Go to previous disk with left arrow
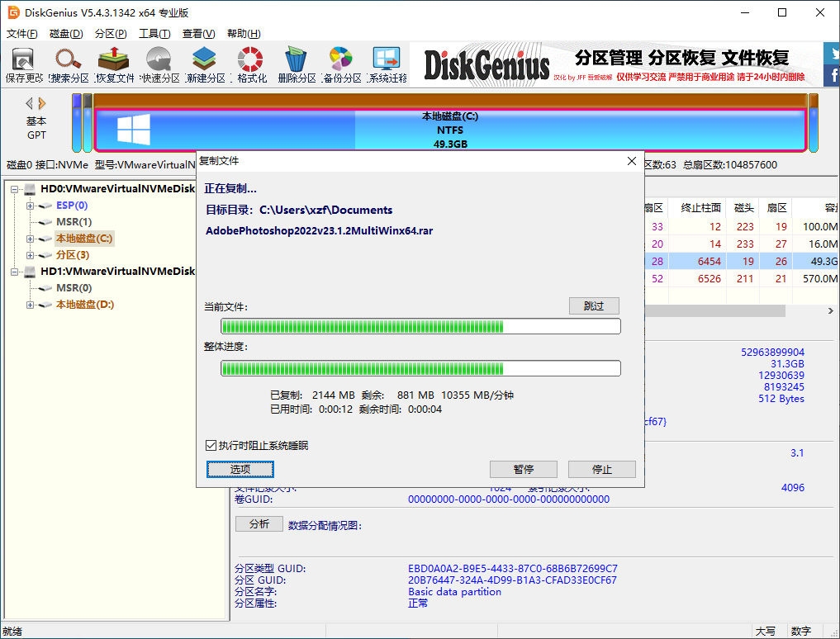 tap(30, 103)
